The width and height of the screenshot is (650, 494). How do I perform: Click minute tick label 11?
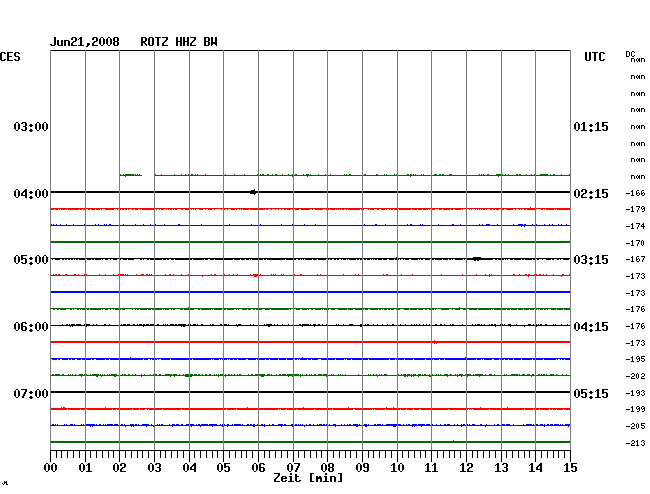[x=431, y=468]
